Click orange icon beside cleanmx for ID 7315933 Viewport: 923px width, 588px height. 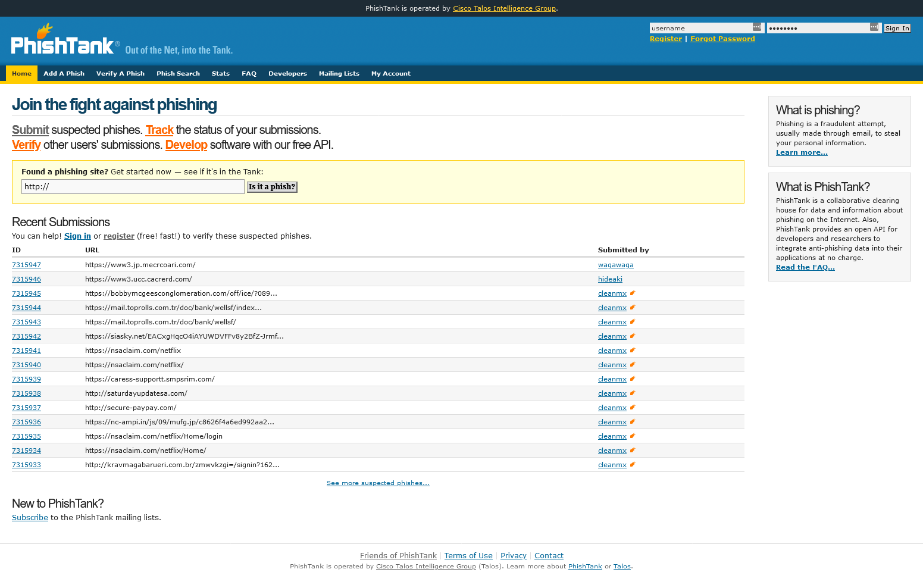633,464
